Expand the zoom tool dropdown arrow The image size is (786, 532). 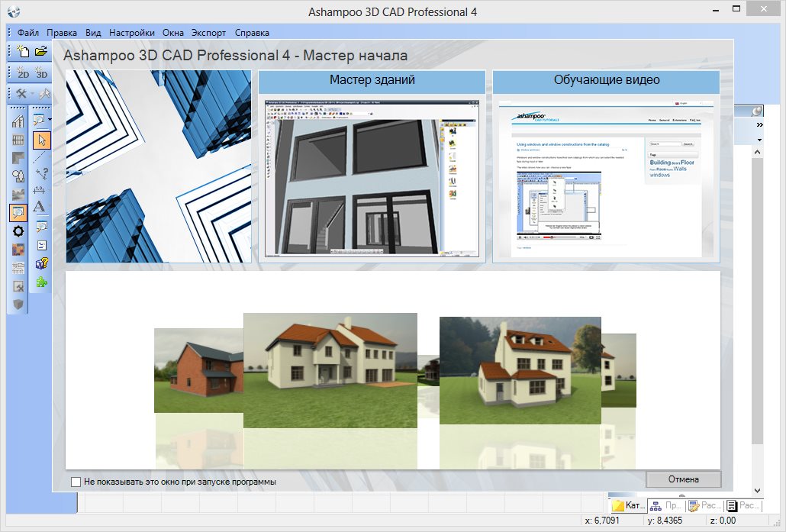tap(49, 120)
